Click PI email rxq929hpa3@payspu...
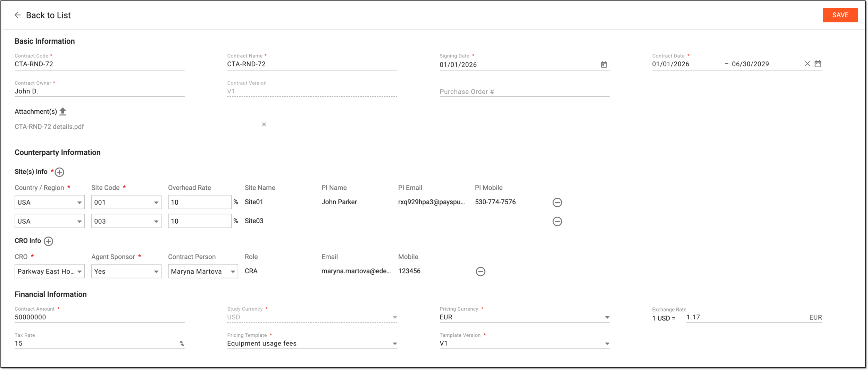The width and height of the screenshot is (868, 370). click(431, 202)
